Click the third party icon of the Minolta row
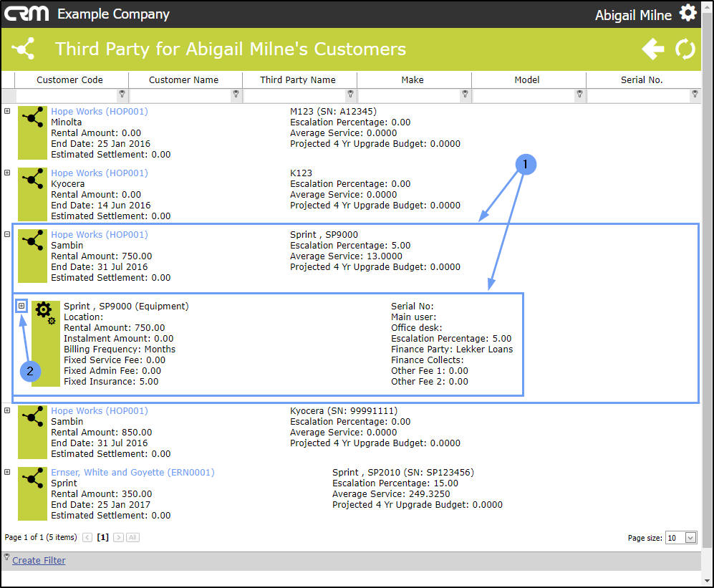Viewport: 714px width, 588px height. tap(32, 132)
